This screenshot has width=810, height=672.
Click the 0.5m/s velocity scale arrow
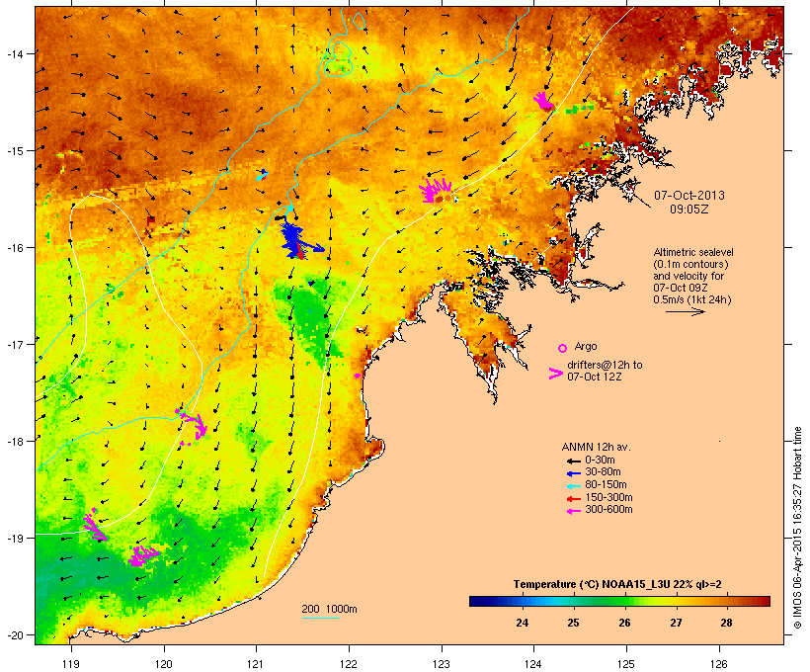coord(685,311)
